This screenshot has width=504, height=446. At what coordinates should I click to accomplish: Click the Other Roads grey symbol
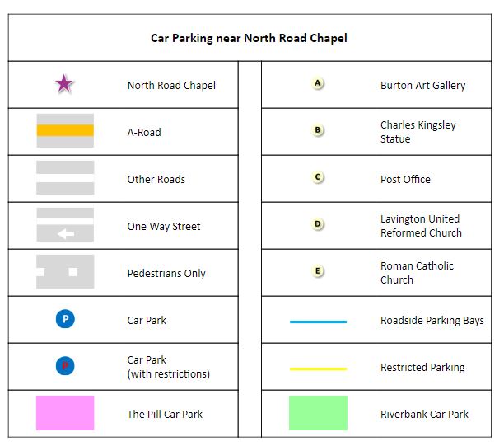[x=65, y=178]
